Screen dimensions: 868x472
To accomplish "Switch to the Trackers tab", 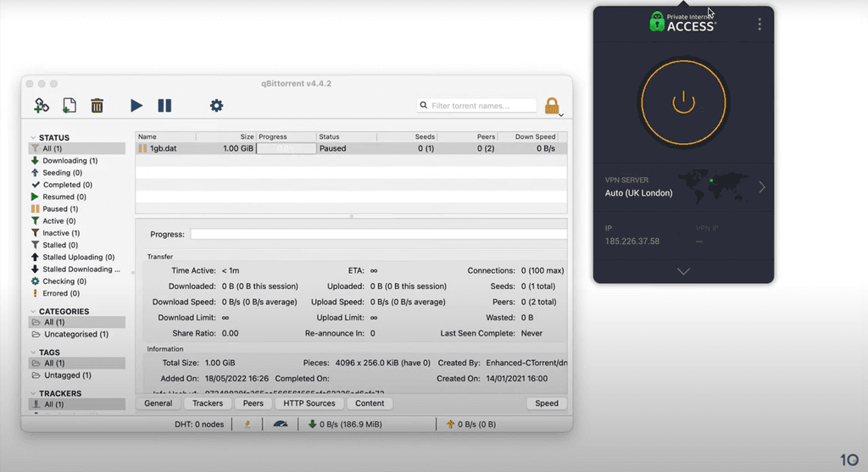I will click(x=208, y=403).
